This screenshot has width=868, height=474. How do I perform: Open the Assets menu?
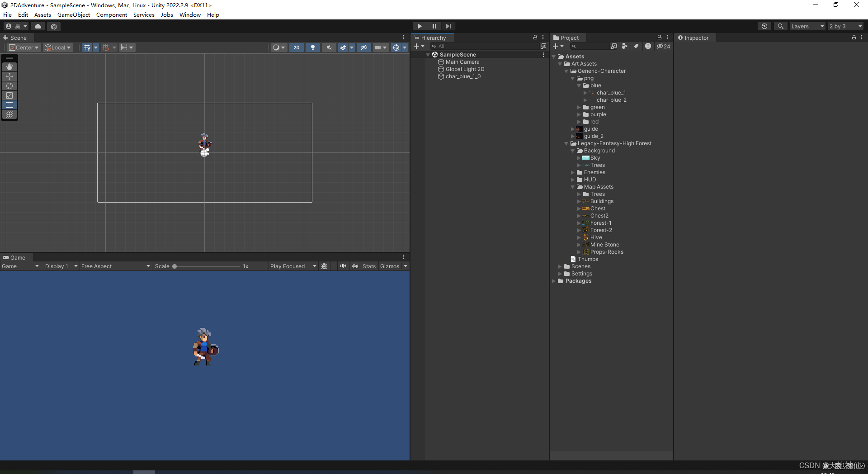click(42, 14)
